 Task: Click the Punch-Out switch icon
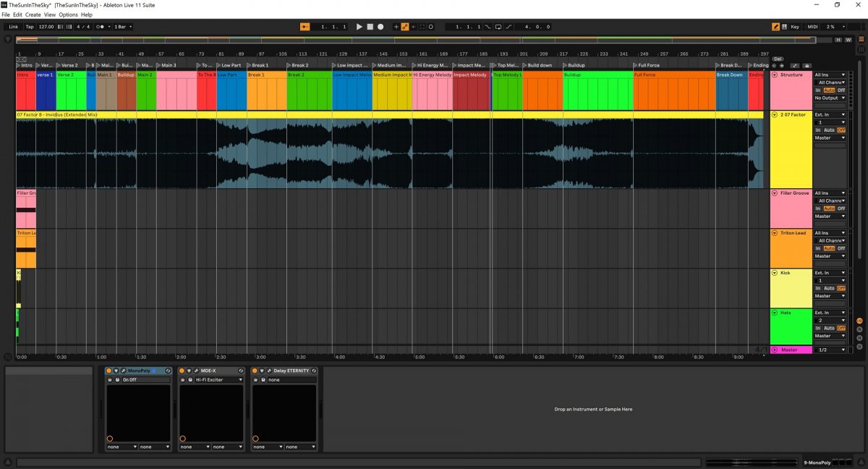509,27
